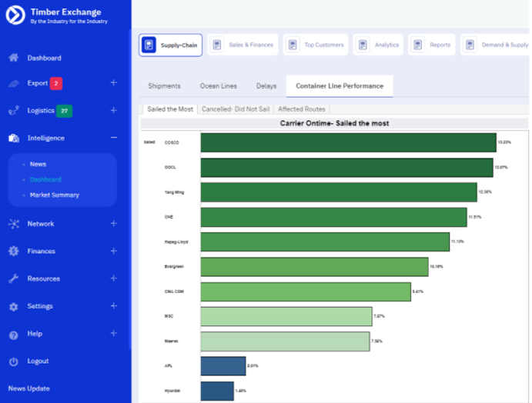
Task: Switch to the Delays tab
Action: [266, 86]
